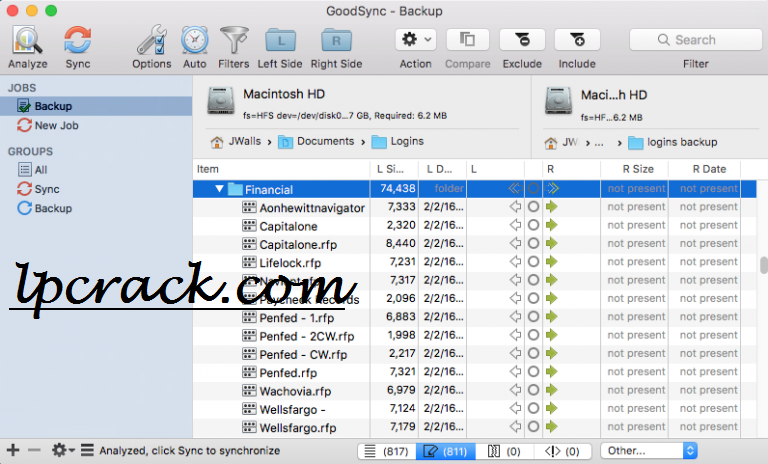Select do-nothing circle for Penfed - 1.rfp
The height and width of the screenshot is (464, 768).
533,317
